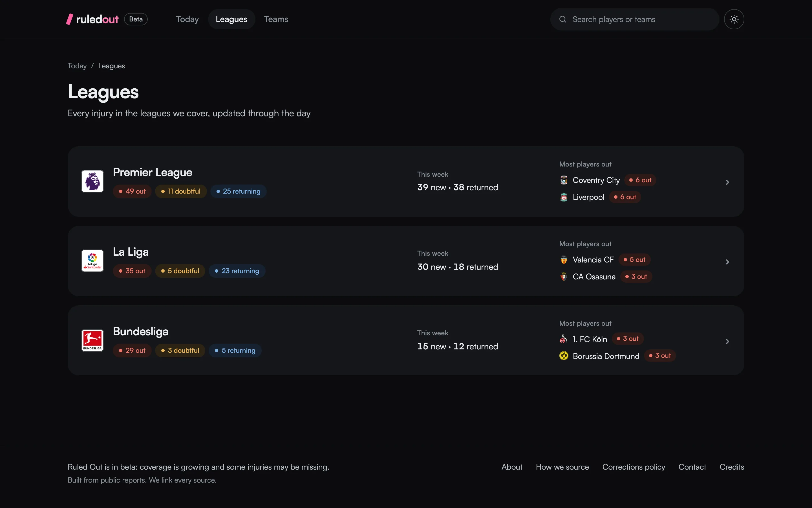The width and height of the screenshot is (812, 508).
Task: Go to the Teams nav tab
Action: point(276,19)
